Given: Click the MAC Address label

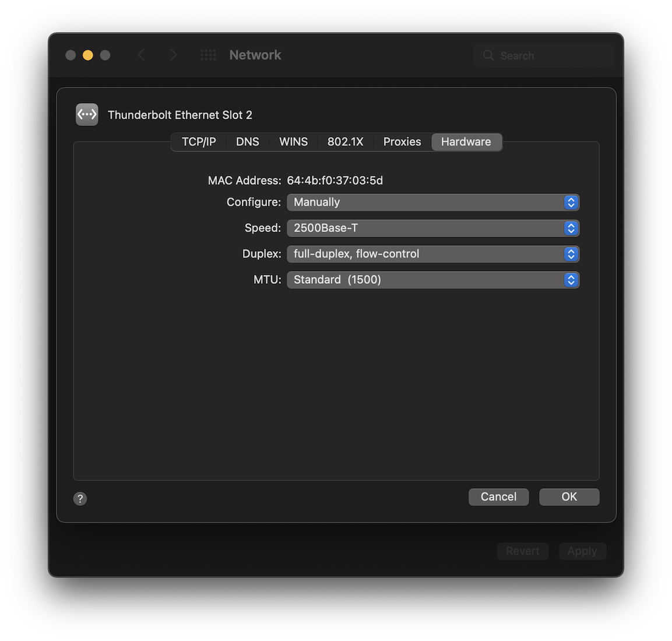Looking at the screenshot, I should (x=244, y=181).
